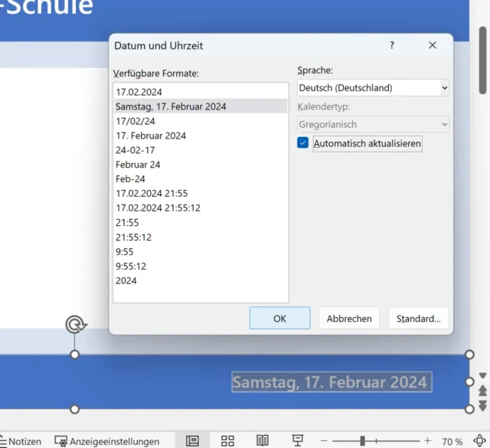Confirm the dialog with OK
The height and width of the screenshot is (448, 490).
pos(279,319)
